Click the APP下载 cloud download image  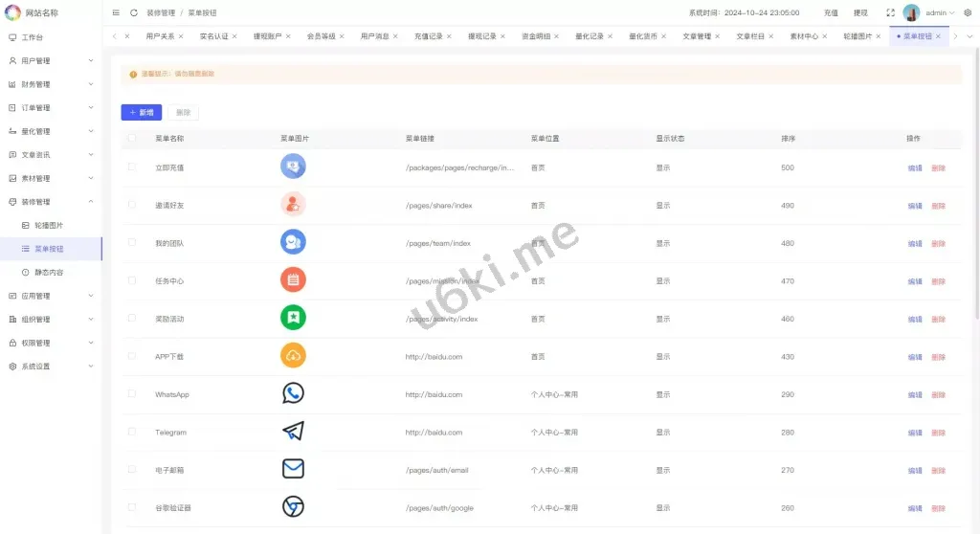click(x=293, y=356)
